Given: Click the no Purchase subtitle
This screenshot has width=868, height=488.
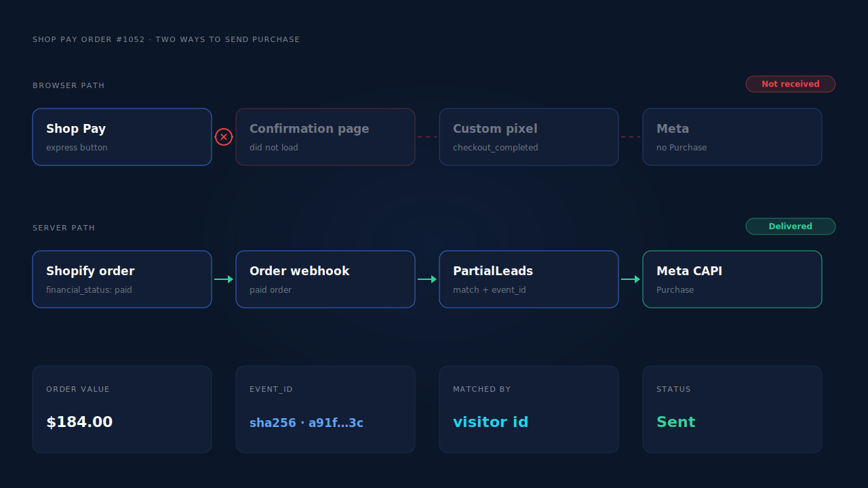Looking at the screenshot, I should pyautogui.click(x=682, y=148).
